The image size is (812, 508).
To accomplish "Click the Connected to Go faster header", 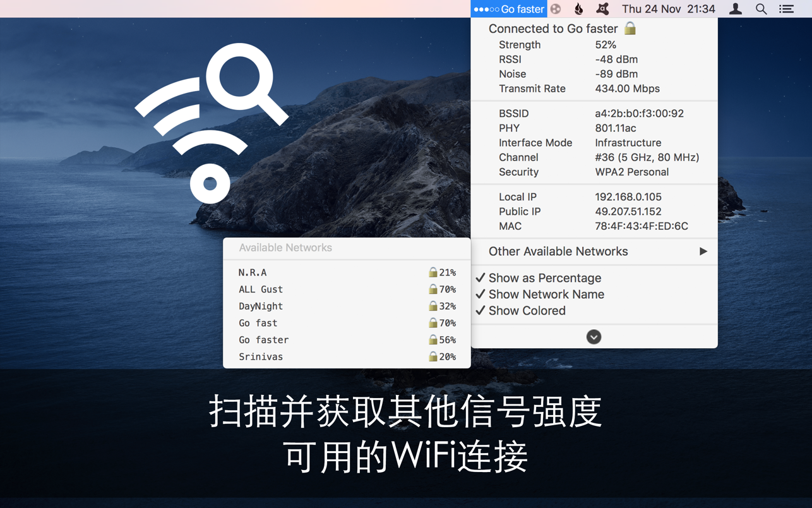I will click(553, 28).
